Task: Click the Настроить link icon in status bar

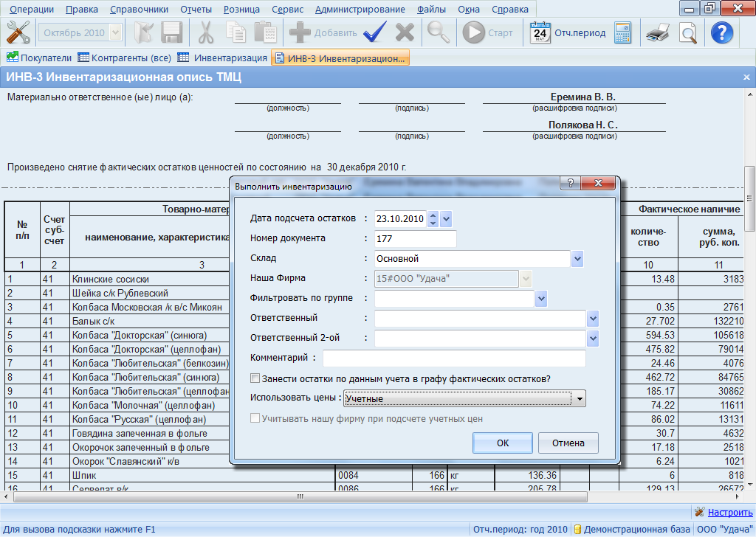Action: tap(699, 512)
